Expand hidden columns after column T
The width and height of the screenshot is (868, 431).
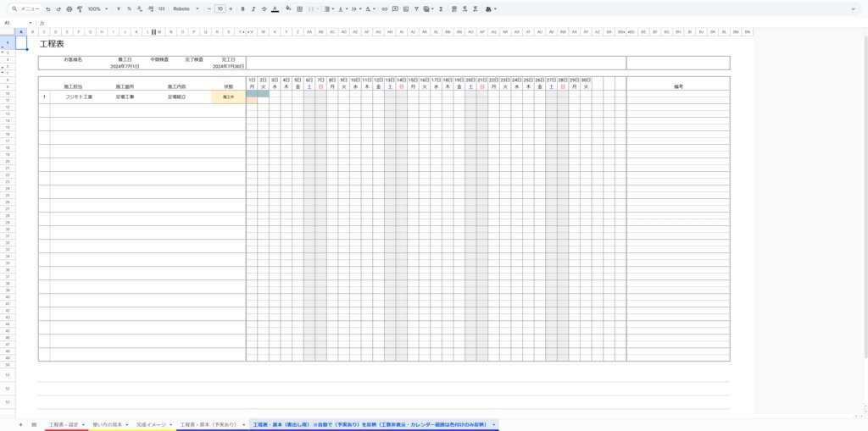(244, 32)
